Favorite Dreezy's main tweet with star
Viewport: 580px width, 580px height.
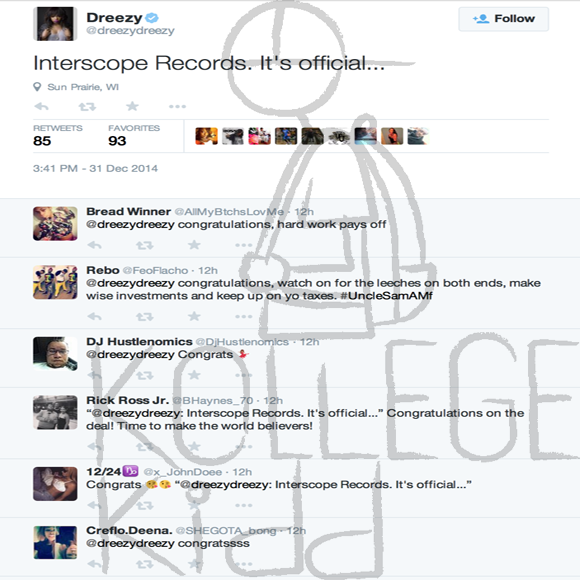[132, 107]
